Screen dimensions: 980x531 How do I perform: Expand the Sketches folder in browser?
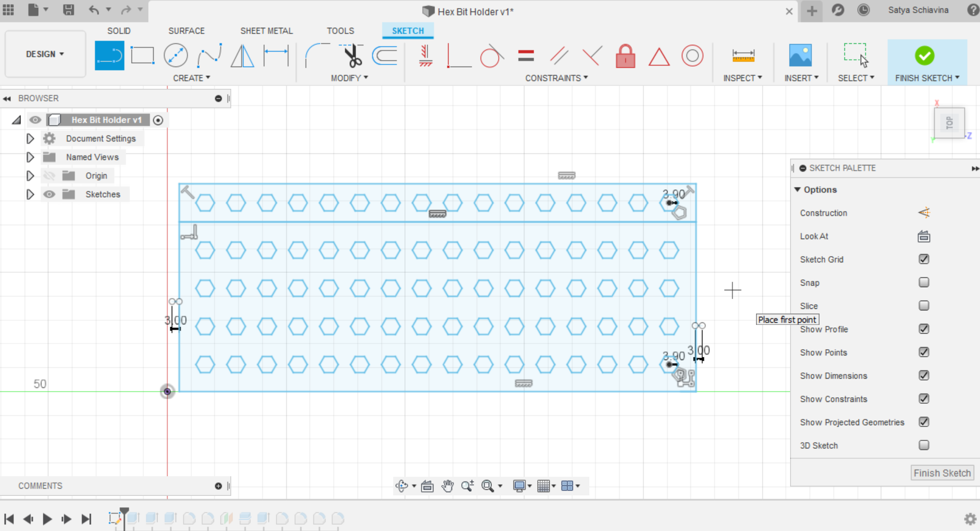(30, 194)
